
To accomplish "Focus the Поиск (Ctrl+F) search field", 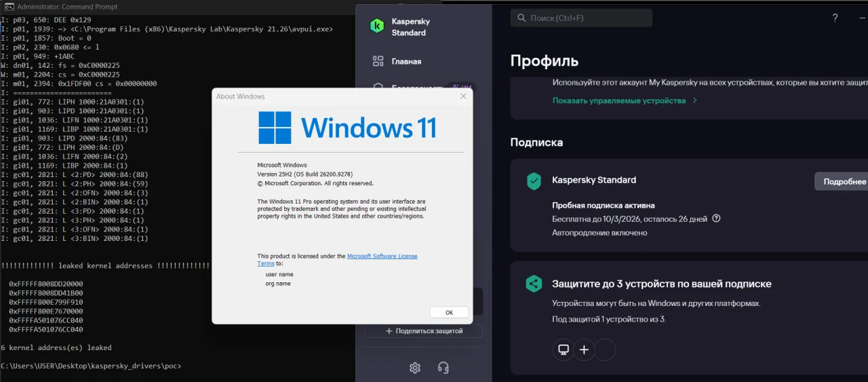I will [581, 18].
